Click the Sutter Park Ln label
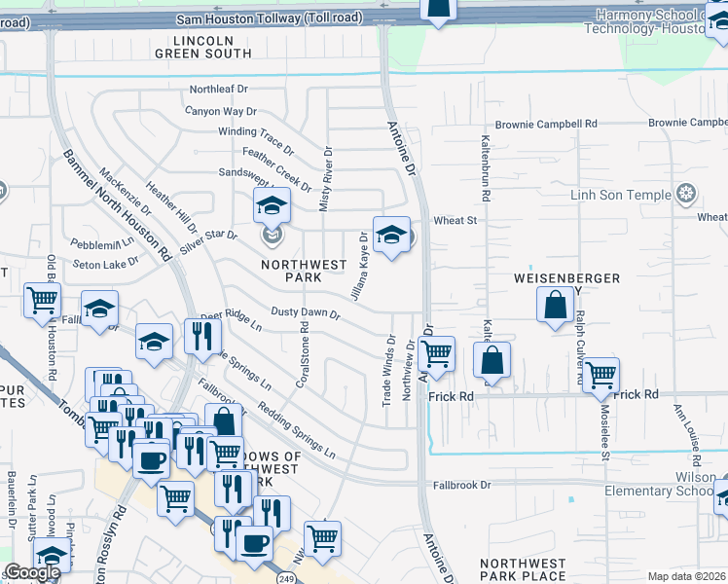 click(x=31, y=508)
